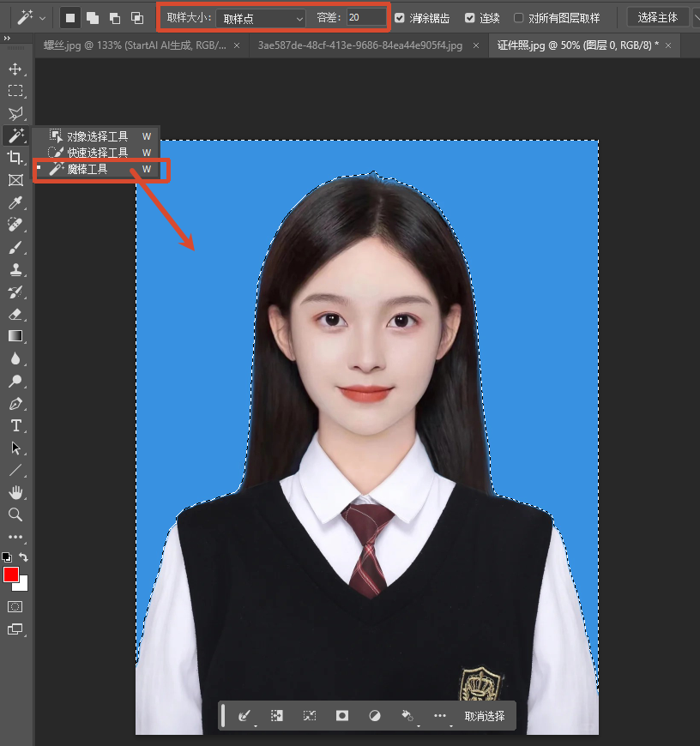This screenshot has width=700, height=746.
Task: Choose 快速选择工具 from the flyout menu
Action: (x=97, y=153)
